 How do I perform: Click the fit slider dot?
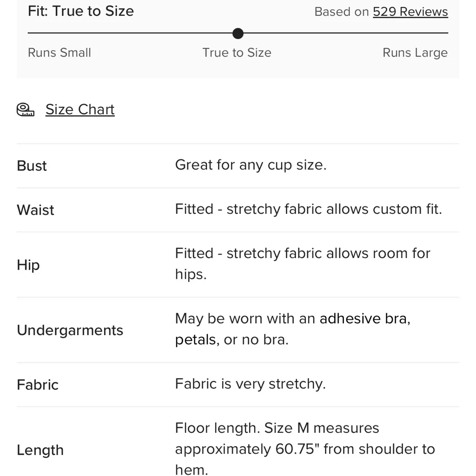point(238,33)
